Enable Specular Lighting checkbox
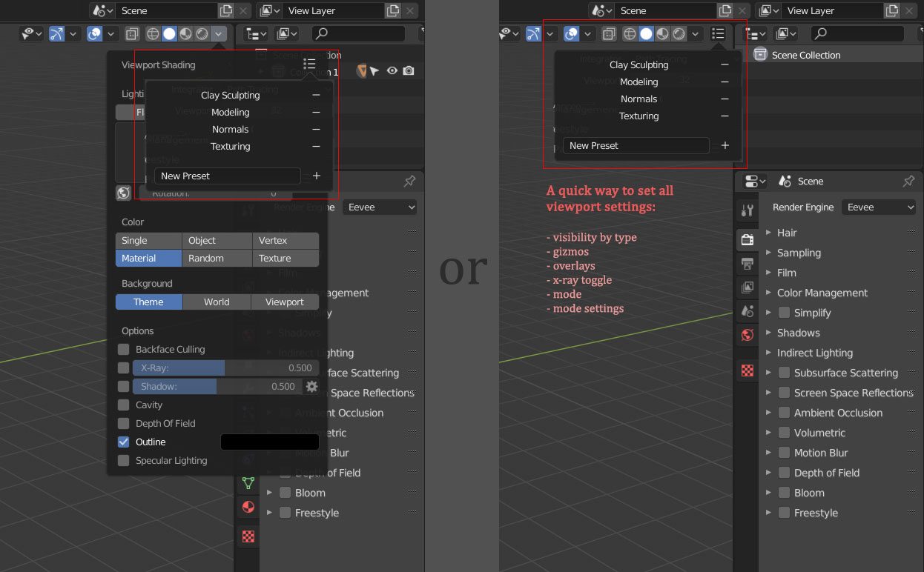The width and height of the screenshot is (924, 572). point(123,460)
